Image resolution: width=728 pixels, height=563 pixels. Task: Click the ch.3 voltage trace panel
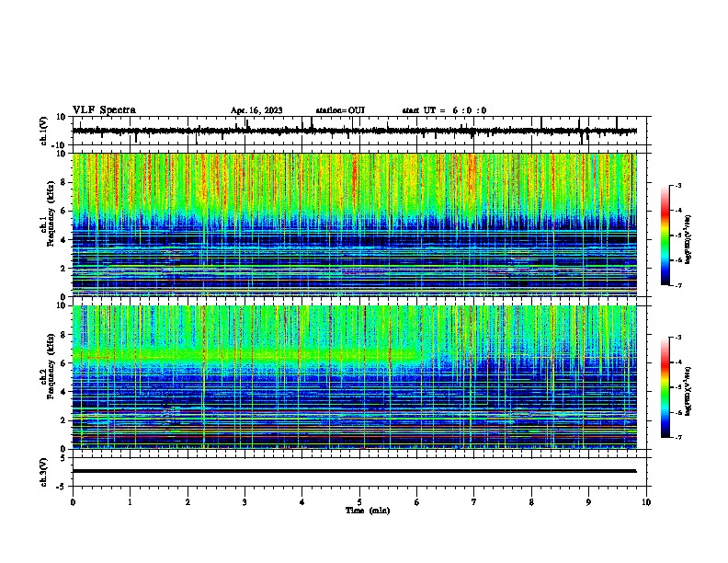click(x=359, y=472)
